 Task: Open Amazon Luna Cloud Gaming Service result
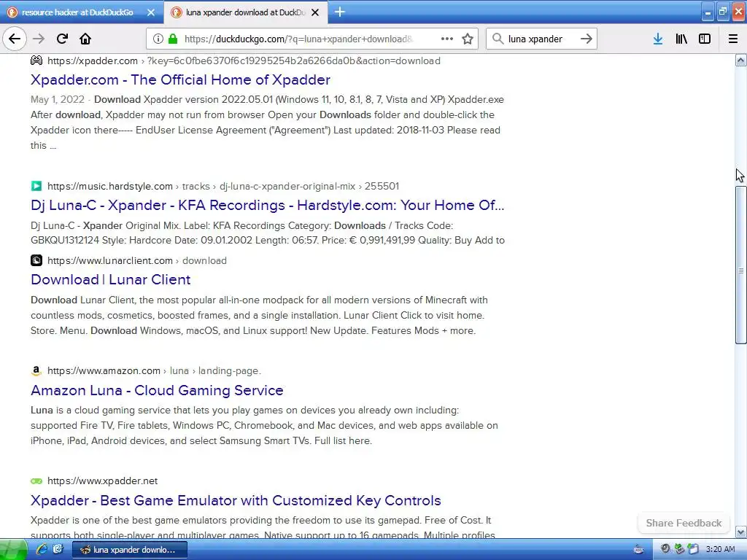pos(157,391)
